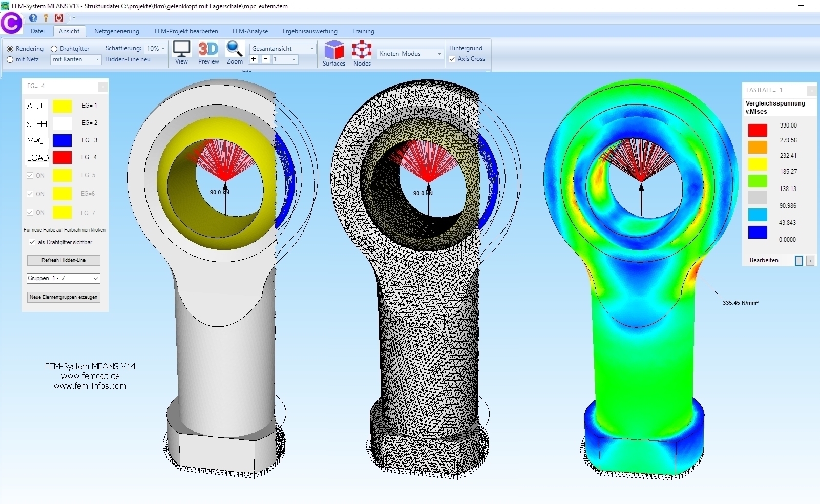The height and width of the screenshot is (504, 820).
Task: Click the legend minus button
Action: pyautogui.click(x=799, y=261)
